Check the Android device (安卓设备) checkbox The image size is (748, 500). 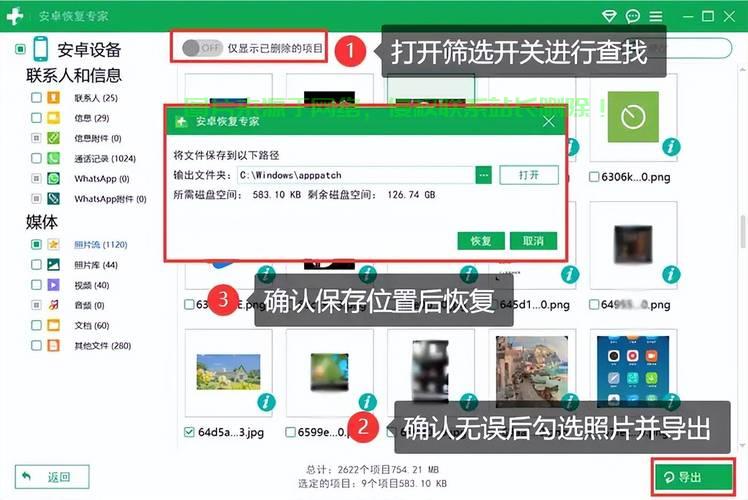[20, 49]
